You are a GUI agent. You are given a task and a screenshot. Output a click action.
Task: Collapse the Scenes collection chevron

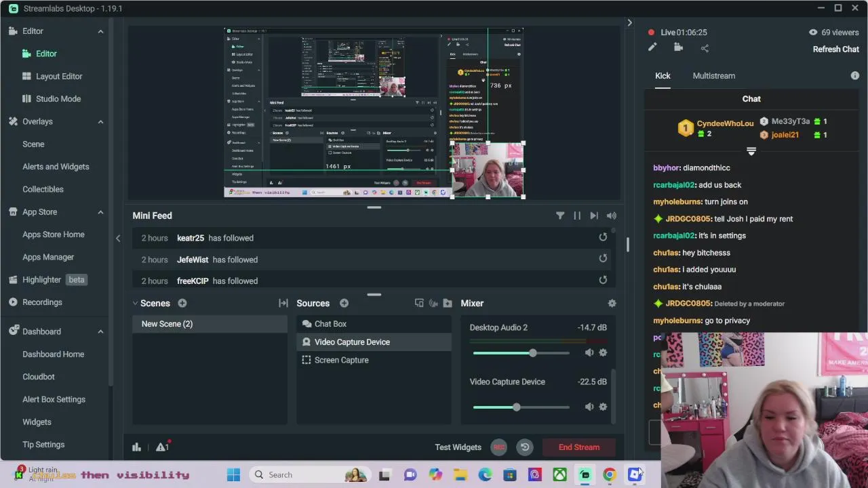(136, 304)
